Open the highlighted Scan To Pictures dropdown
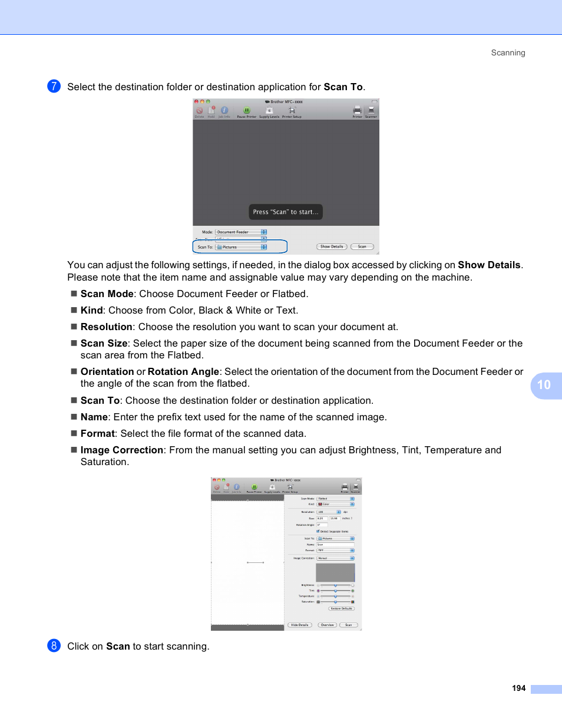The image size is (562, 728). (241, 247)
